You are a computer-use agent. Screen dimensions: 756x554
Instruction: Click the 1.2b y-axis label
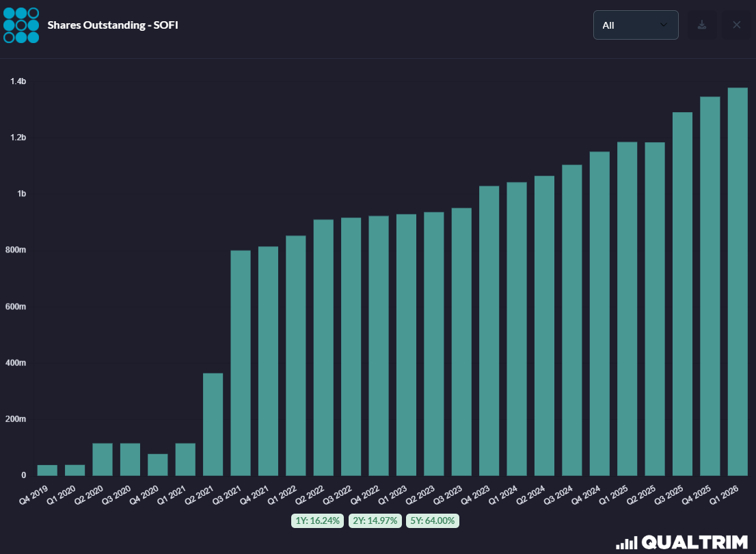point(18,137)
